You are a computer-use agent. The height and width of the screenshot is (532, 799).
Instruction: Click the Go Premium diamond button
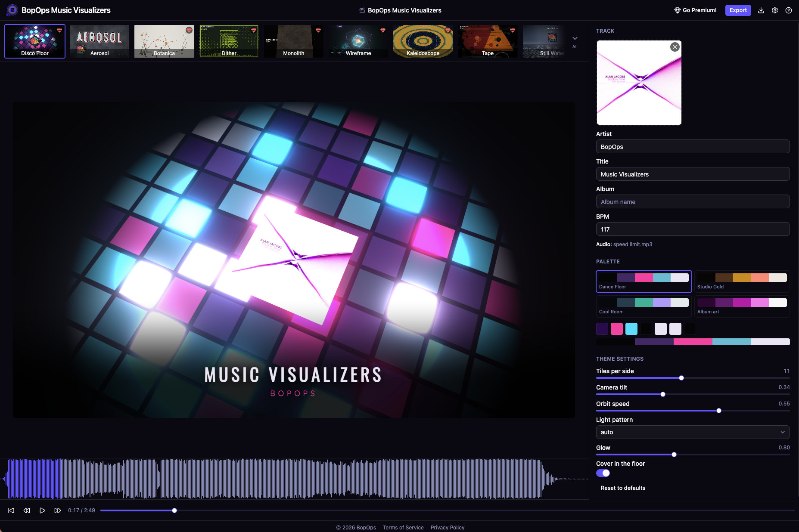[695, 10]
